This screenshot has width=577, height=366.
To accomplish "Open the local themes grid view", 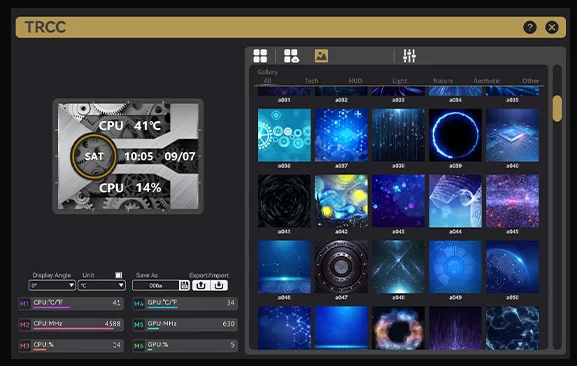I will point(260,56).
